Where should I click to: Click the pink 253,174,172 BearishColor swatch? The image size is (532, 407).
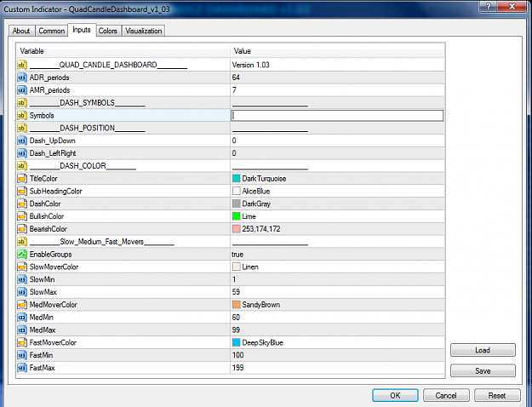[236, 229]
